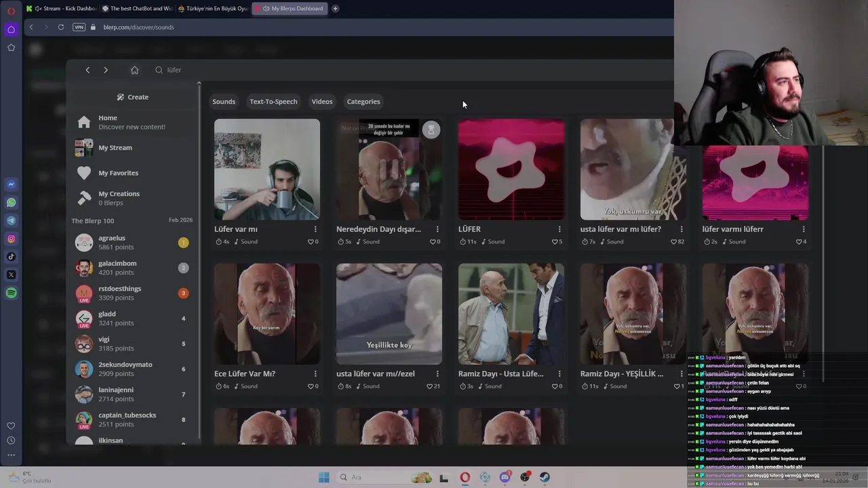Play the "Lüfer var mı" sound thumbnail
Viewport: 868px width, 488px height.
pyautogui.click(x=267, y=169)
